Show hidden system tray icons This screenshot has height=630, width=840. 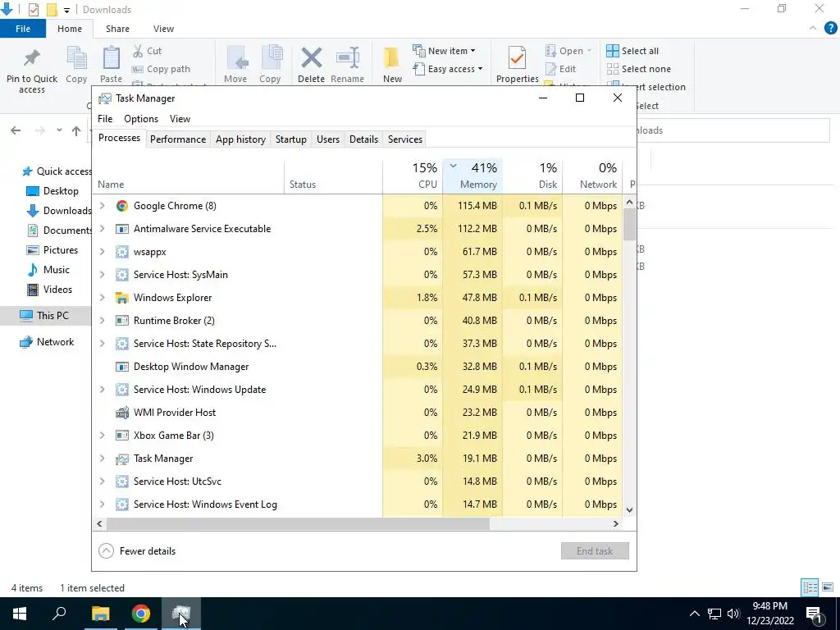click(x=694, y=614)
